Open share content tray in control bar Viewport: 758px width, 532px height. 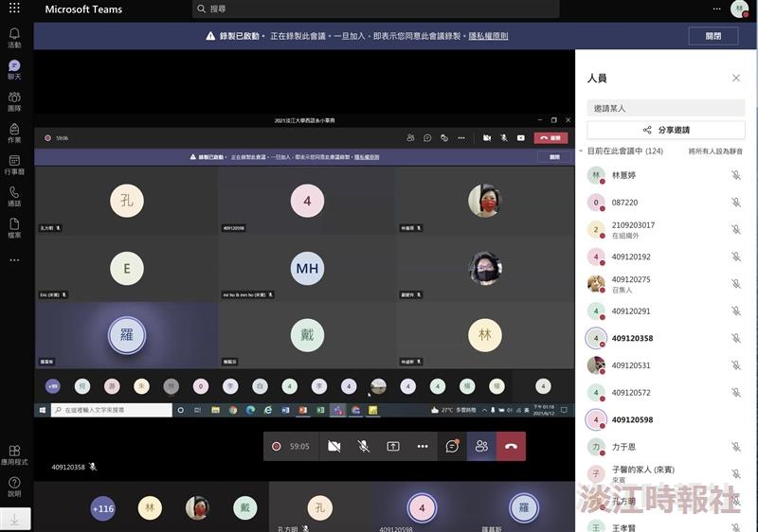[x=393, y=446]
